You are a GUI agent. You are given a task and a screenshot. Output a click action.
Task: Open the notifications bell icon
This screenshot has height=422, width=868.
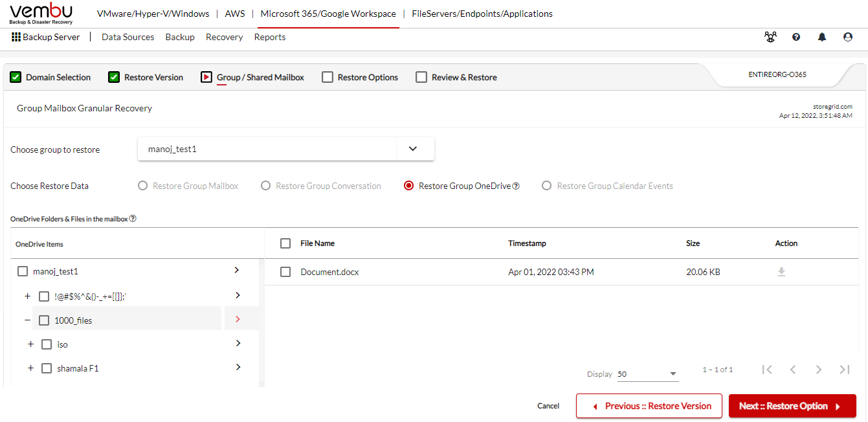coord(822,38)
